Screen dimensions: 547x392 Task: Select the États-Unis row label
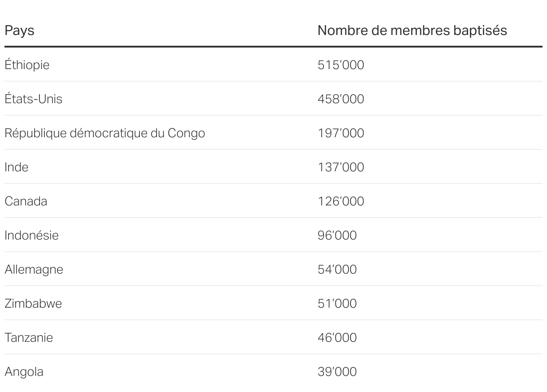pyautogui.click(x=33, y=99)
